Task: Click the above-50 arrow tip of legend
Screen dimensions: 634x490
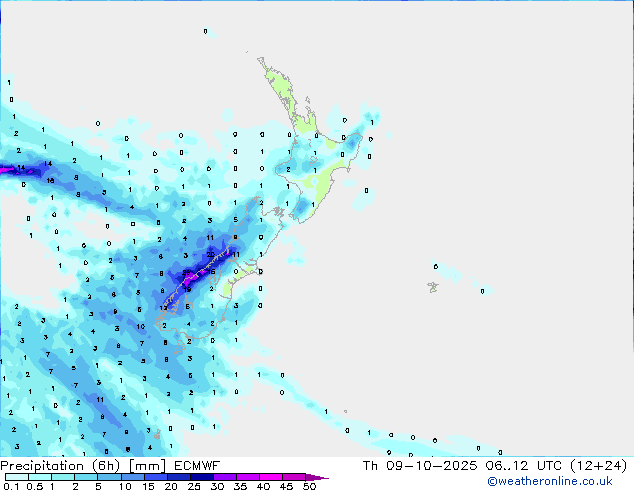Action: [317, 477]
